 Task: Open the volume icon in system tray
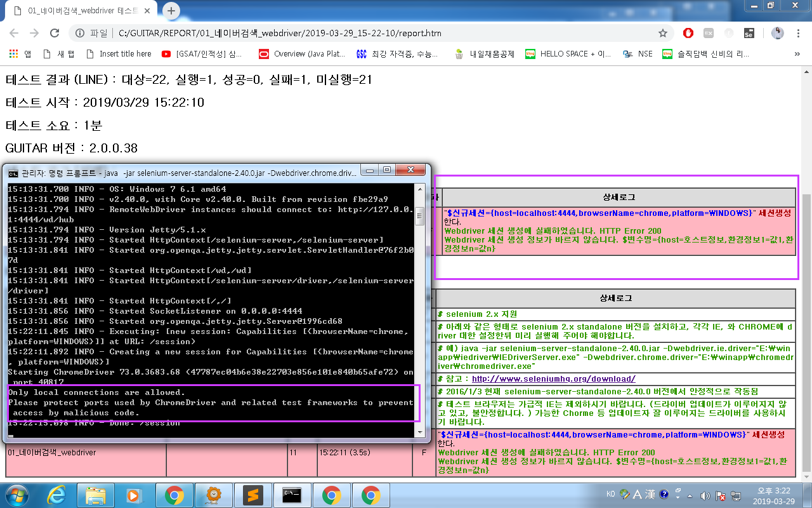704,495
